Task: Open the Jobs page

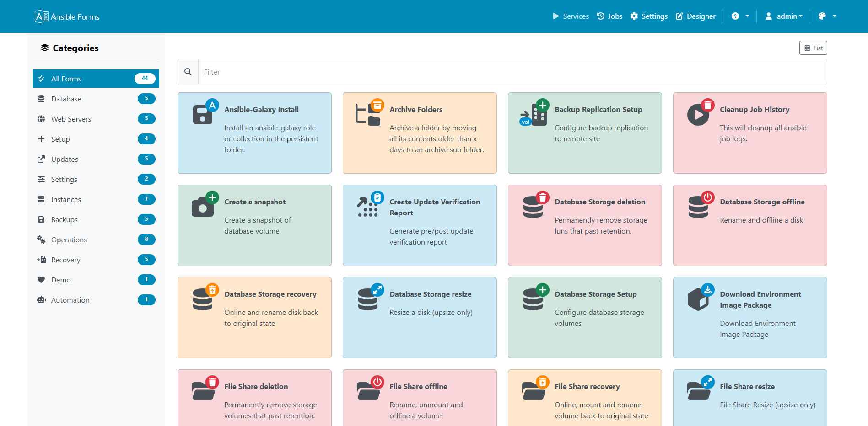Action: [609, 16]
